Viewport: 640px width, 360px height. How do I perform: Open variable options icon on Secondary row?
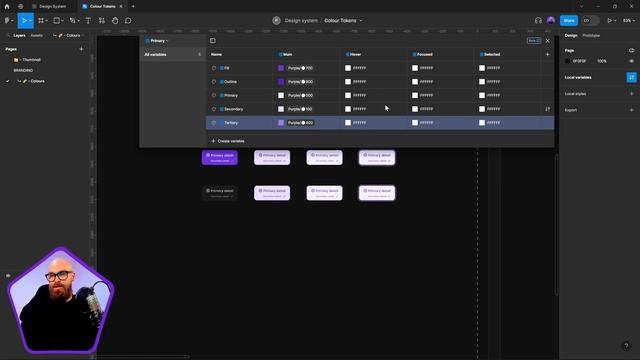(548, 109)
